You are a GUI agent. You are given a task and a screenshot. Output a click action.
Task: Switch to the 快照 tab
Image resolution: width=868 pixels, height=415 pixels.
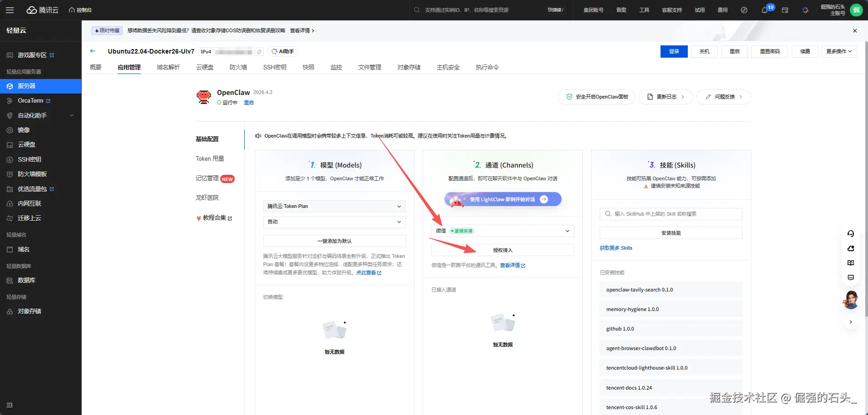(x=309, y=67)
